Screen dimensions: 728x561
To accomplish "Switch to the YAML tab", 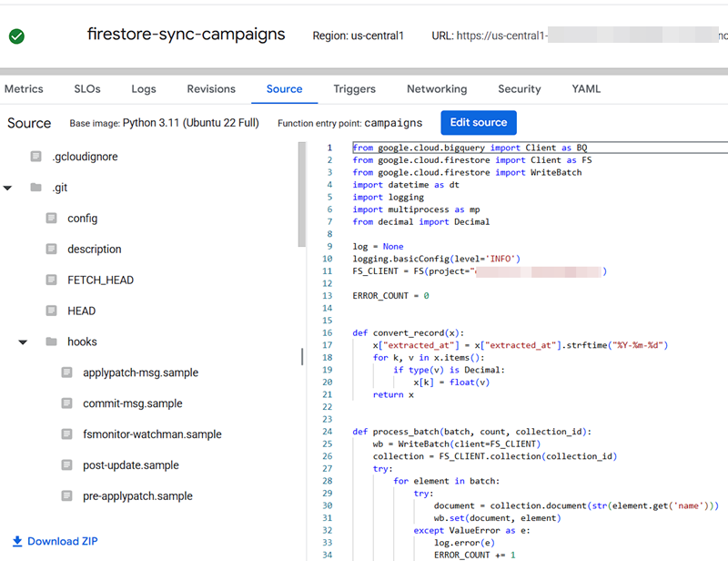I will pos(586,88).
